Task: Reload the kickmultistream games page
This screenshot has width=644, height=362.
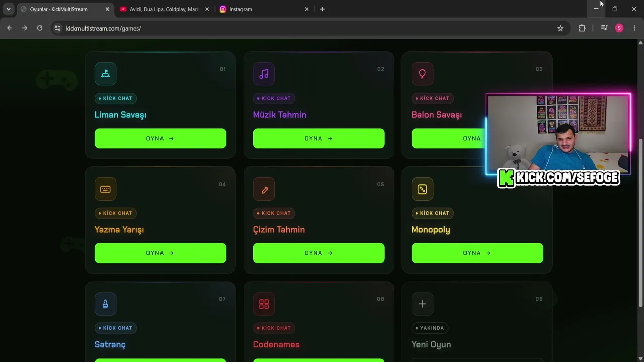Action: click(x=40, y=28)
